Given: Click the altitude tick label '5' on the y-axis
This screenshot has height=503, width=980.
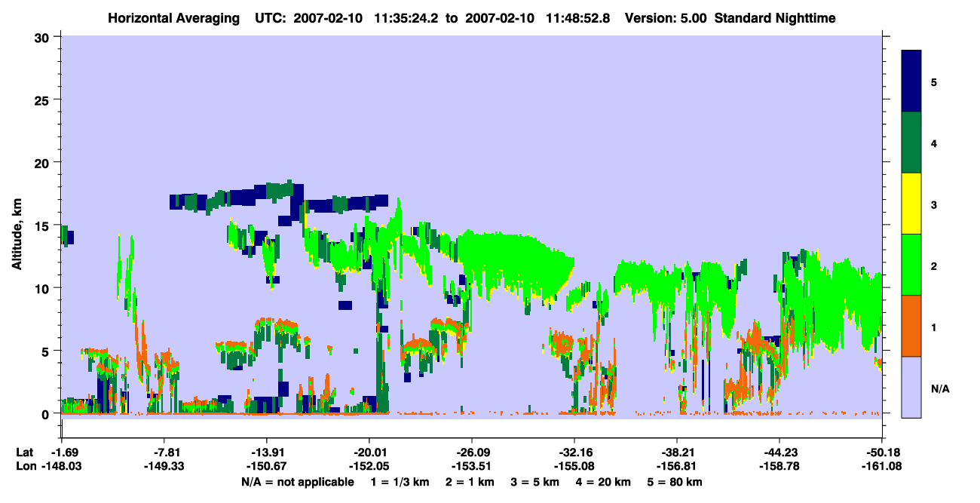Looking at the screenshot, I should point(47,351).
